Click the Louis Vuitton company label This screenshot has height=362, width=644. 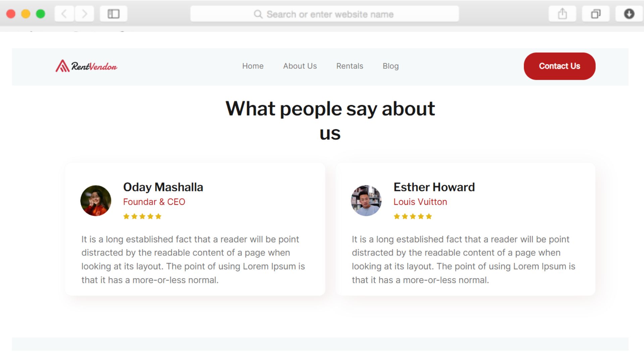tap(420, 202)
